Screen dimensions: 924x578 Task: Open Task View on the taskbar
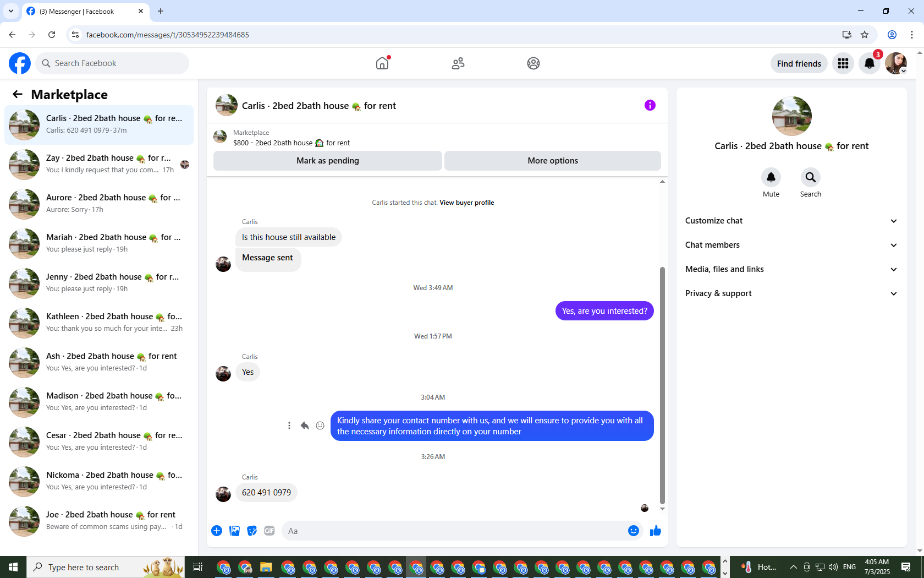[198, 567]
